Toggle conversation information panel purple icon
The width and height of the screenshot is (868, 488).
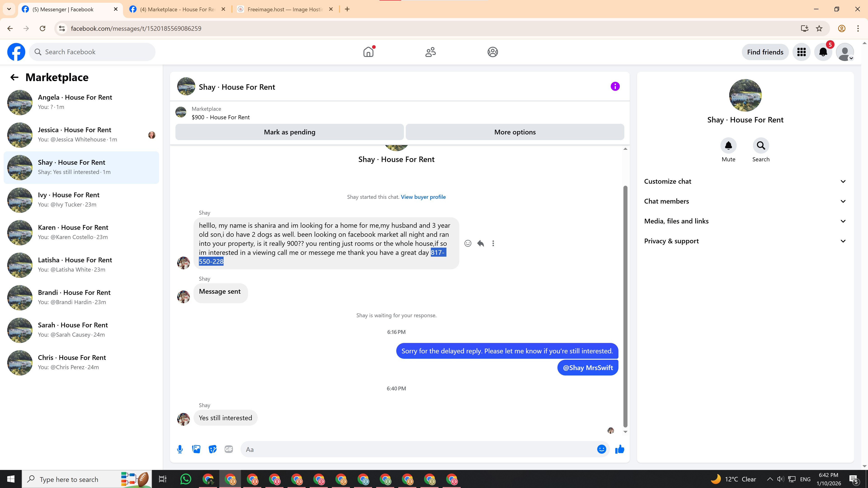(x=615, y=87)
